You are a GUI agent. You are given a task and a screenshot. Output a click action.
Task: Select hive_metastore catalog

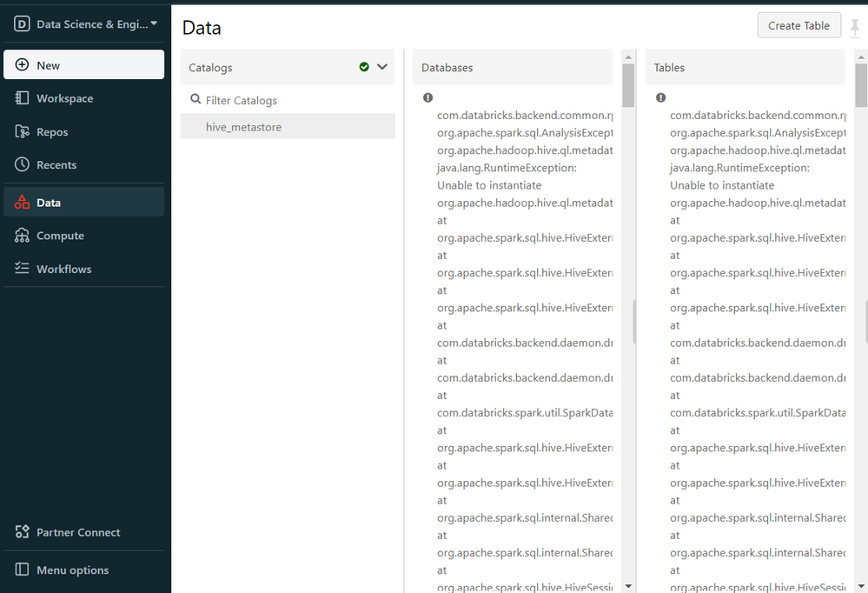click(243, 127)
